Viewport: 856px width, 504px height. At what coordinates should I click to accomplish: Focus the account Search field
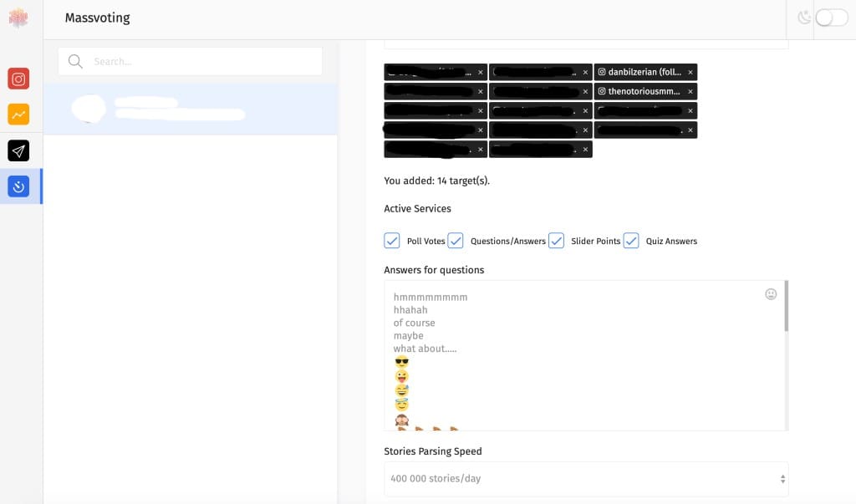[x=190, y=61]
